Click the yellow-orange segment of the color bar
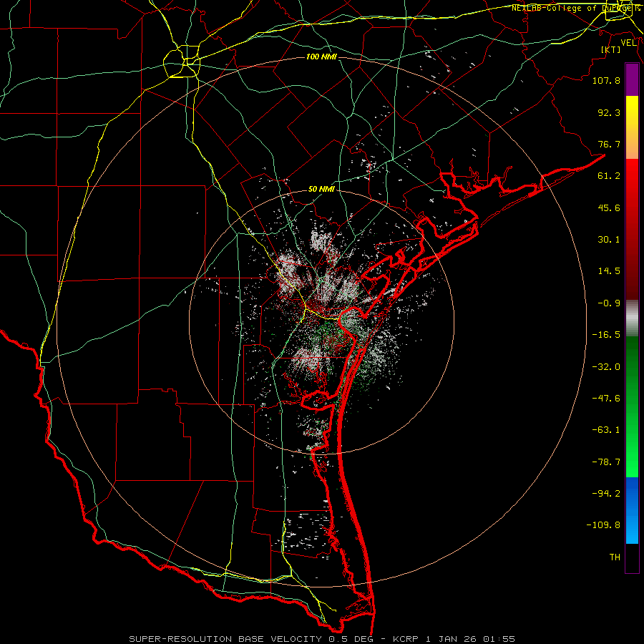The height and width of the screenshot is (644, 644). click(x=632, y=127)
